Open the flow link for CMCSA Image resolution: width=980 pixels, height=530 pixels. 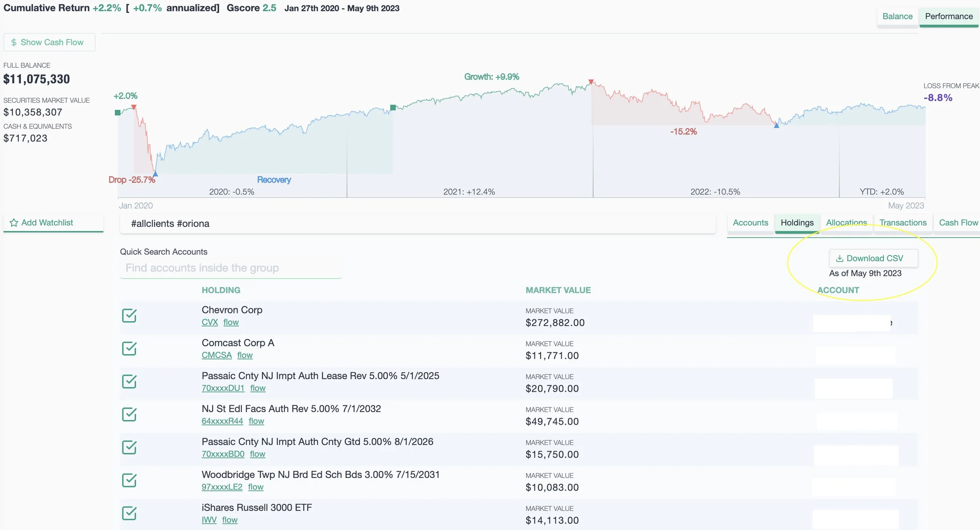click(245, 355)
